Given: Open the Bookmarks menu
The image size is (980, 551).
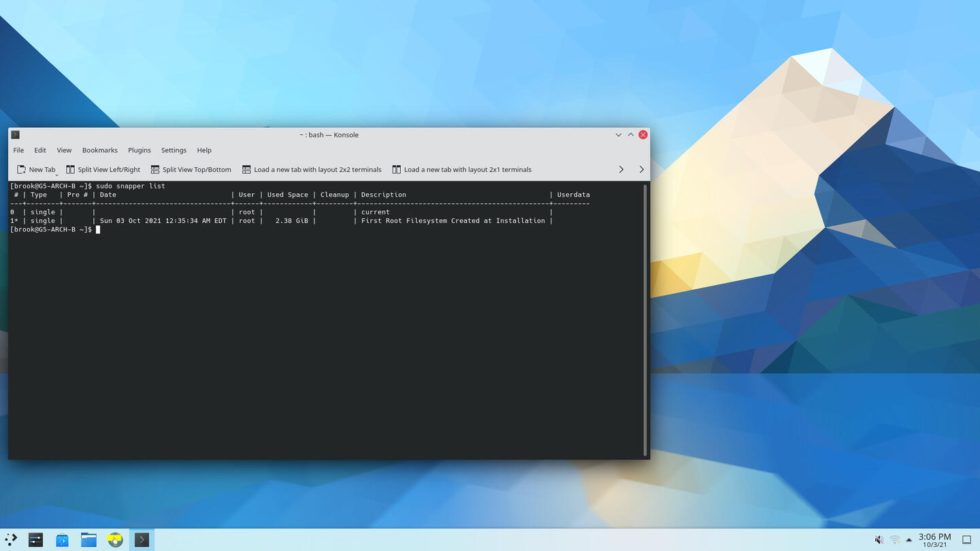Looking at the screenshot, I should tap(100, 150).
